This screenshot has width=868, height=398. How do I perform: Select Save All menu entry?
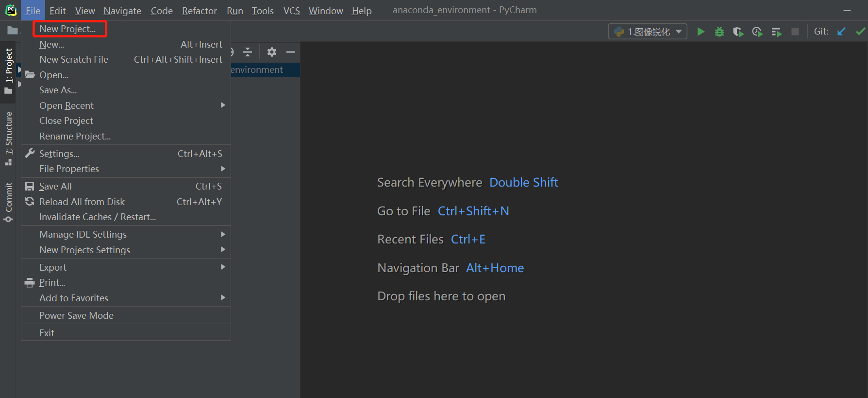click(126, 186)
